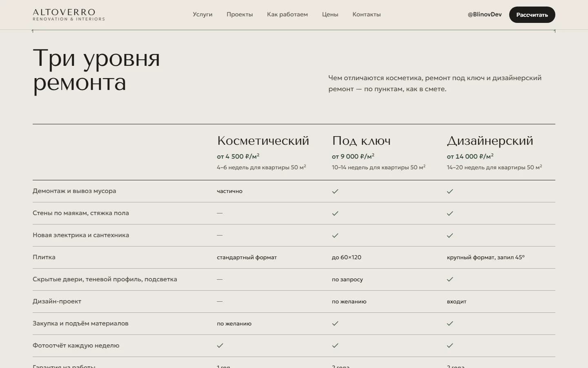Click the входит cell in Дизайн-проект row
Viewport: 588px width, 368px height.
tap(457, 302)
